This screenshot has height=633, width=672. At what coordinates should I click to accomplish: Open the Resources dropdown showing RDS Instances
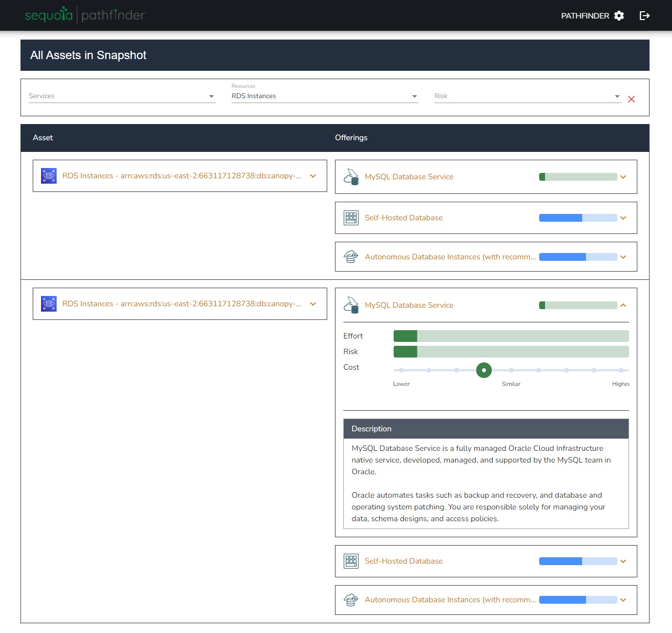tap(325, 96)
